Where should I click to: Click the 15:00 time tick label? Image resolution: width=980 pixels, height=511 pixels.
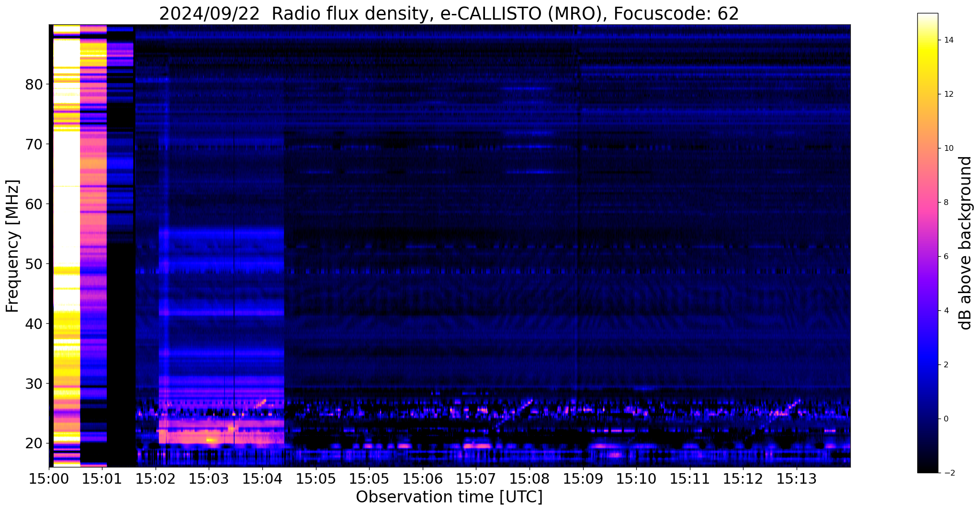49,478
